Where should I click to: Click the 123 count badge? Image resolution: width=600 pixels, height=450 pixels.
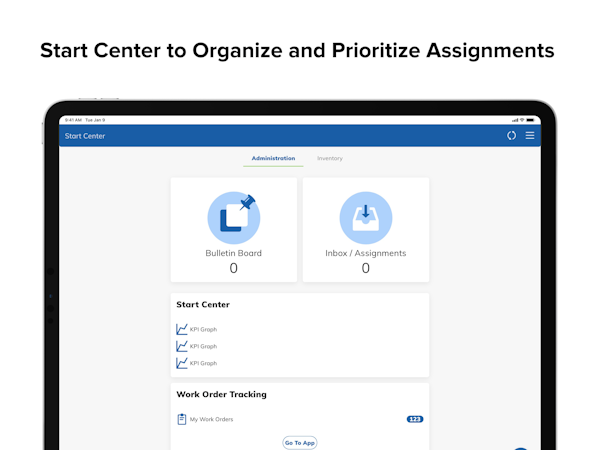415,419
